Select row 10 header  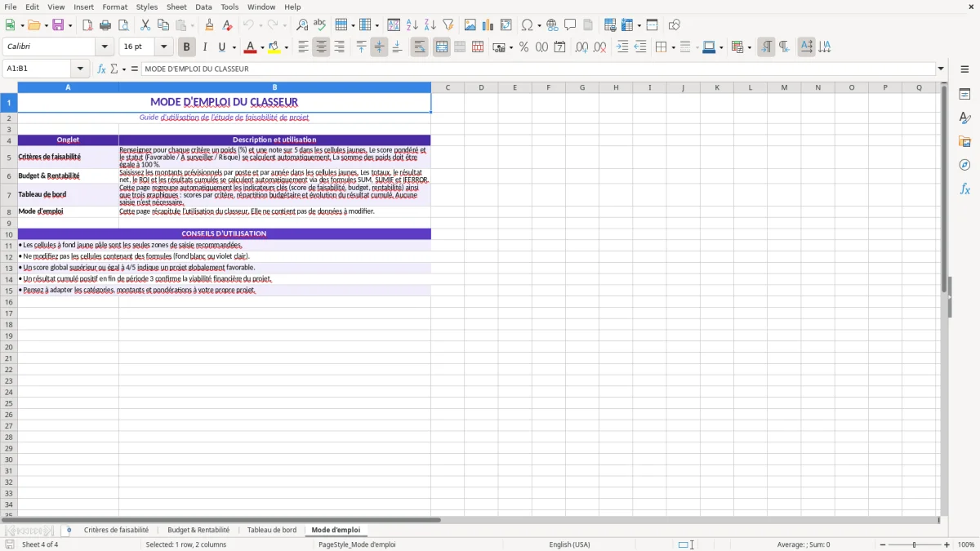9,234
